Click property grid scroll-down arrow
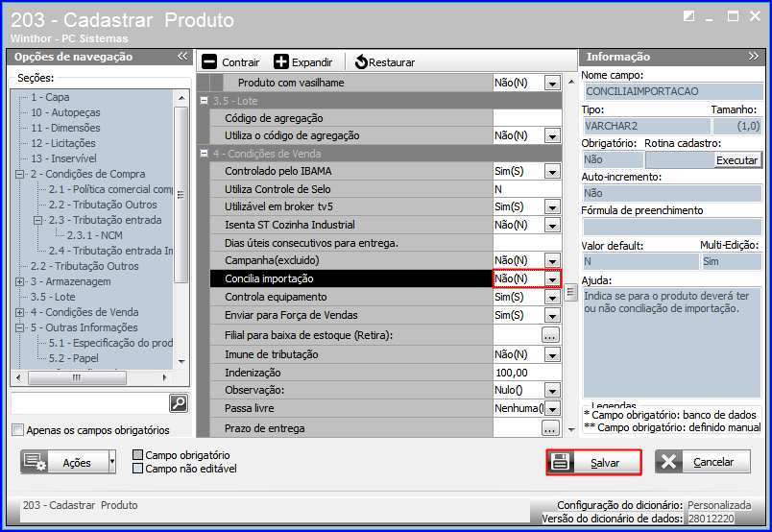This screenshot has width=772, height=532. point(571,429)
